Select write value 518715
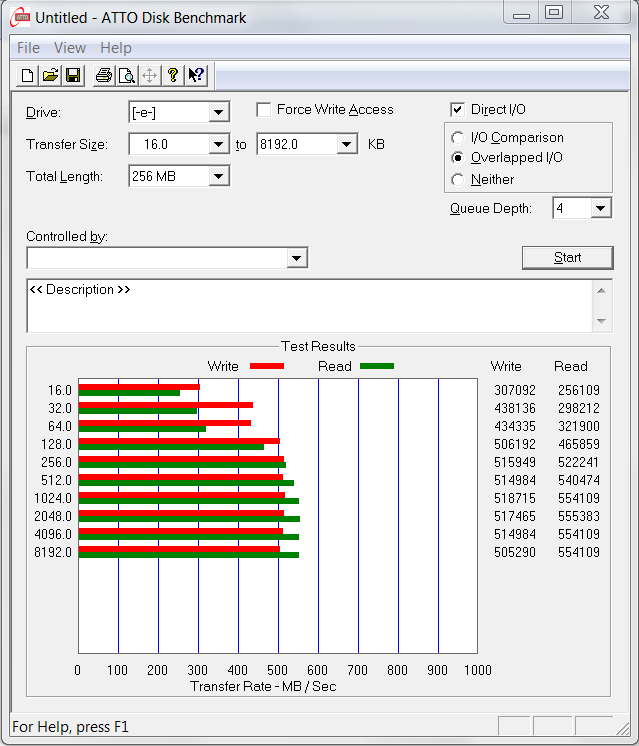Screen dimensions: 639x746 click(515, 499)
